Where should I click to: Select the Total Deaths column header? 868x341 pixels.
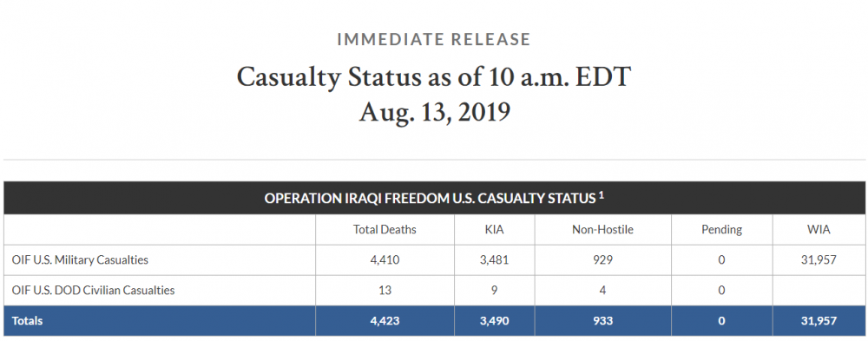385,230
